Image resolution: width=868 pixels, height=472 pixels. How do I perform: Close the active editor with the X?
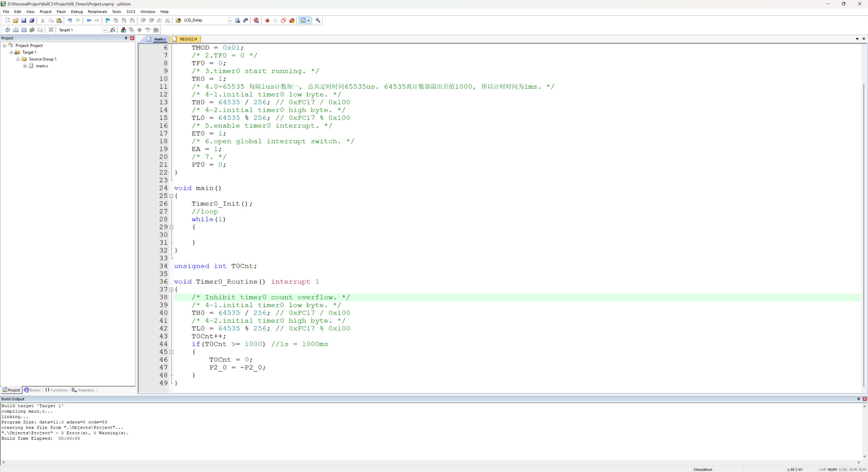(x=864, y=39)
